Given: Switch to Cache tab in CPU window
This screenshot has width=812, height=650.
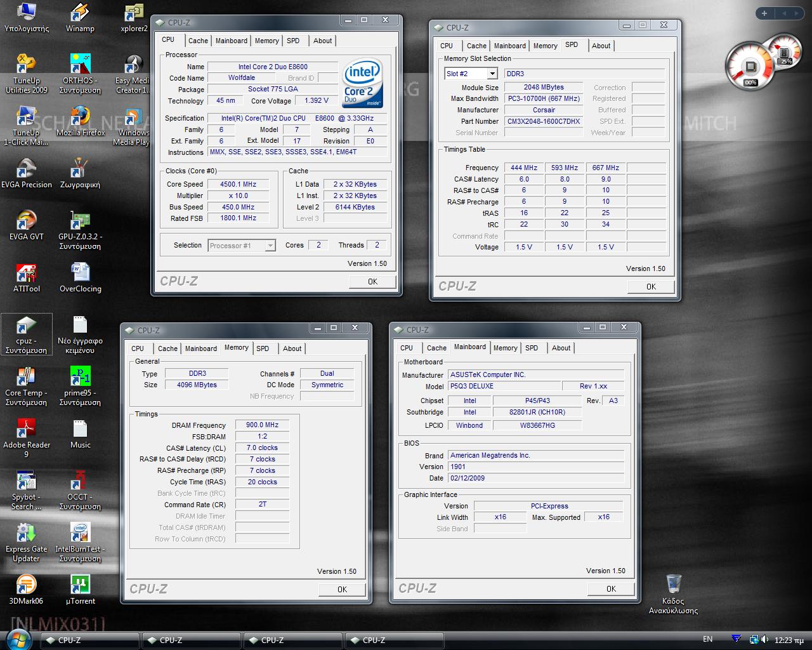Looking at the screenshot, I should [x=198, y=41].
